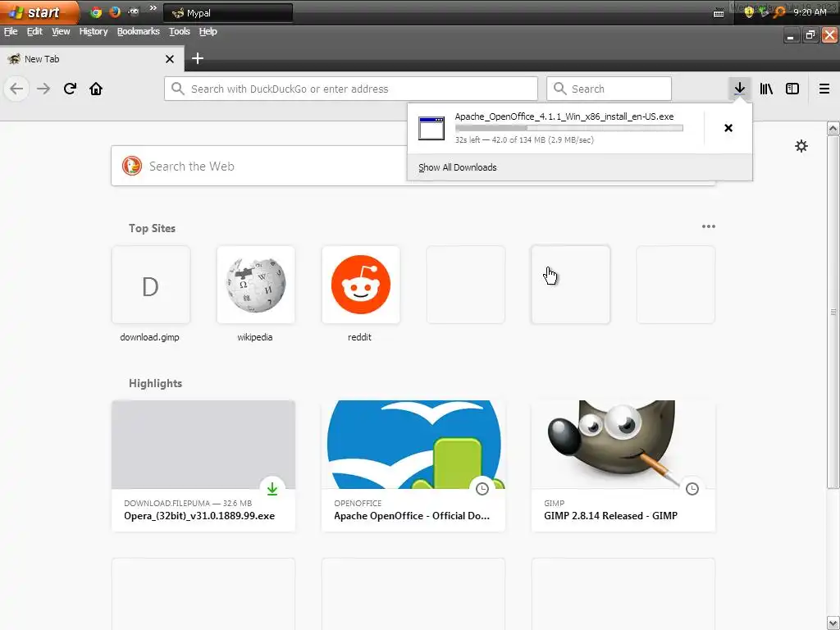Open the hamburger application menu

(824, 89)
